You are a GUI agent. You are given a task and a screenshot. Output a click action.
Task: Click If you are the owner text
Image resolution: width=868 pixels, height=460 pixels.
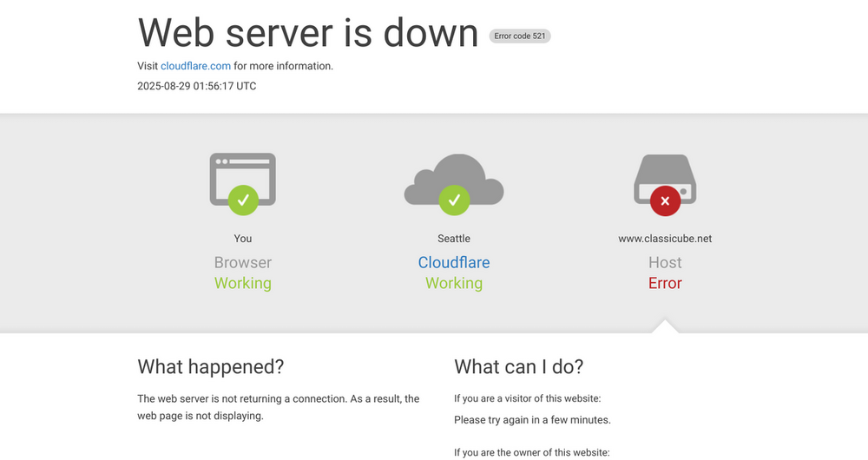pos(531,452)
